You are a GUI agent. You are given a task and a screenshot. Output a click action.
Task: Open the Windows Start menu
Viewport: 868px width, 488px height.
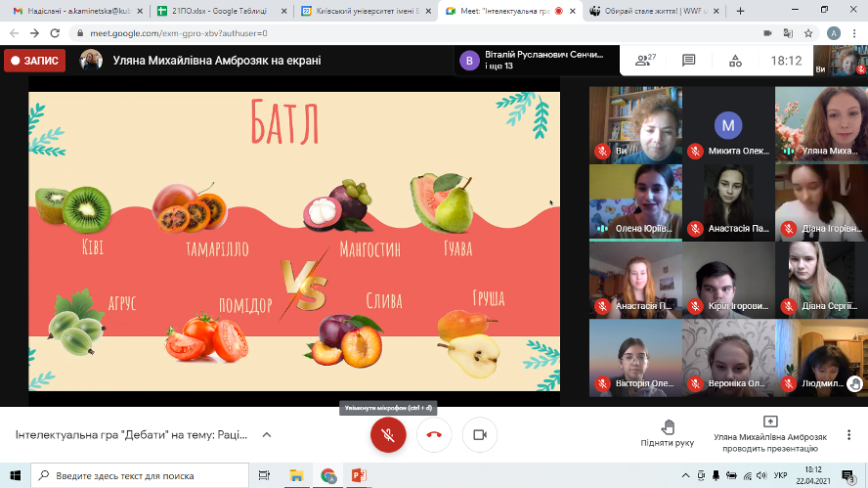click(x=15, y=475)
